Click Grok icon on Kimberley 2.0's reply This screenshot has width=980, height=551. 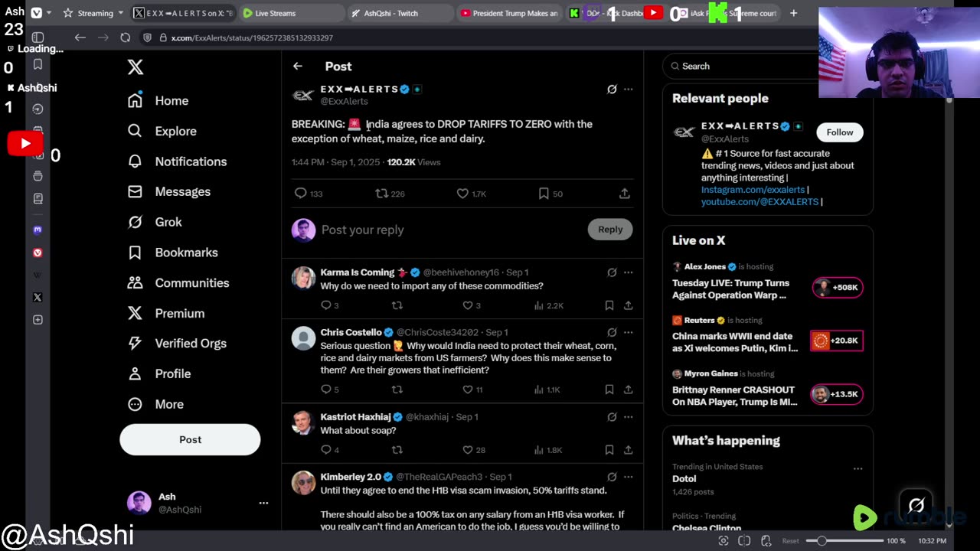coord(612,477)
